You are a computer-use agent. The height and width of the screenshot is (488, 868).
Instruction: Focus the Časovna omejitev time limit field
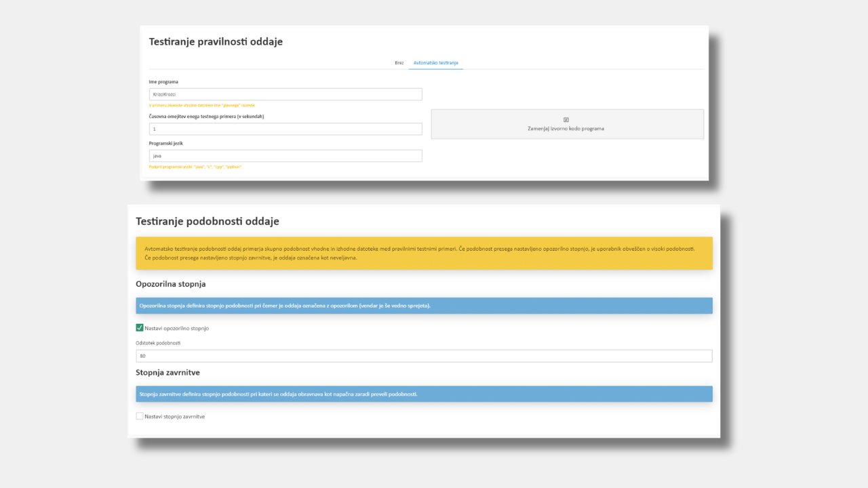[285, 129]
